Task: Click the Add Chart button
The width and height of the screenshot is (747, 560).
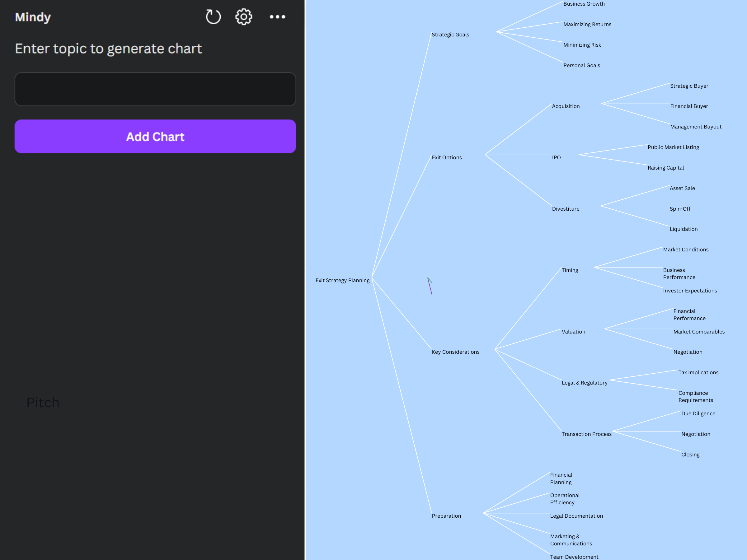Action: tap(155, 136)
